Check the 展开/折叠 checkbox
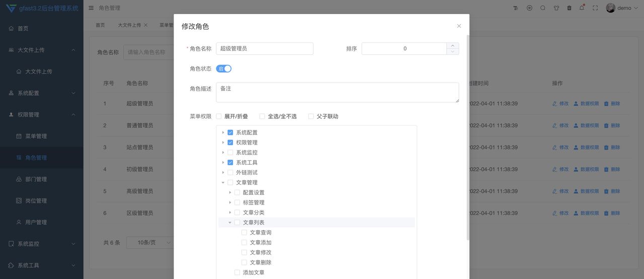This screenshot has height=279, width=644. [219, 116]
